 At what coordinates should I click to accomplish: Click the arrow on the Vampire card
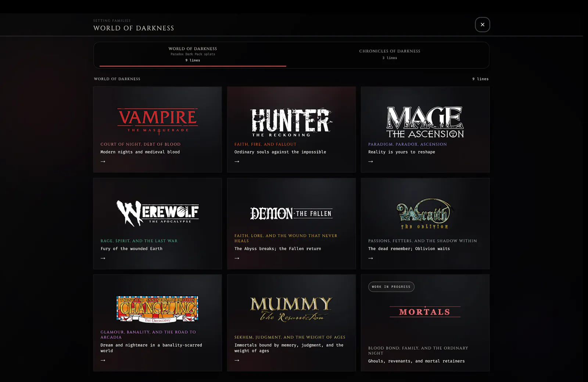click(x=103, y=162)
